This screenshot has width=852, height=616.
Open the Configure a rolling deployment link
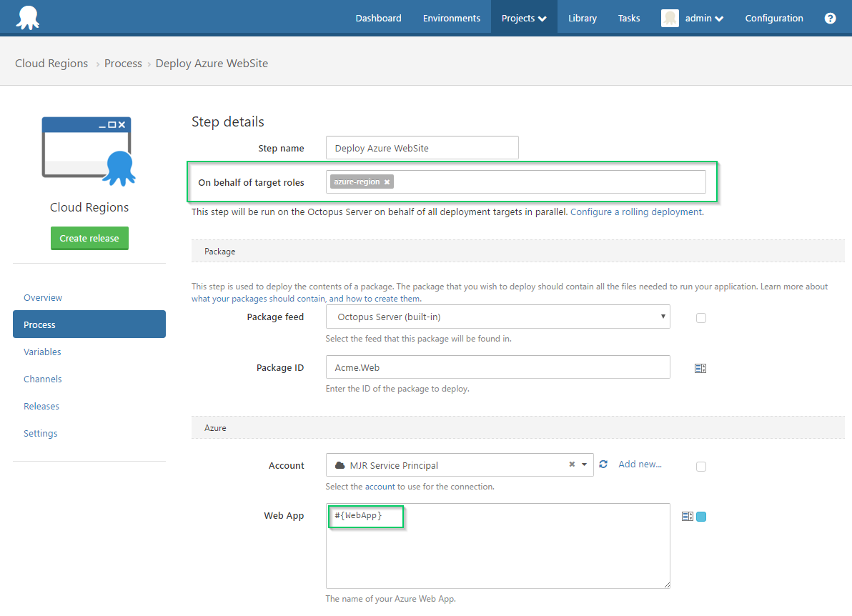pos(635,212)
